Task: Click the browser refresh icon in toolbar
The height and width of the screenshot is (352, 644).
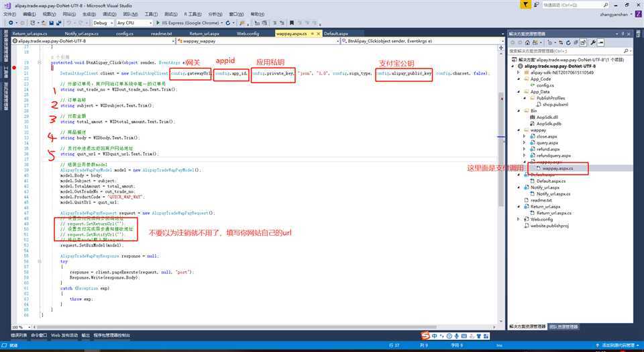Action: pos(228,23)
